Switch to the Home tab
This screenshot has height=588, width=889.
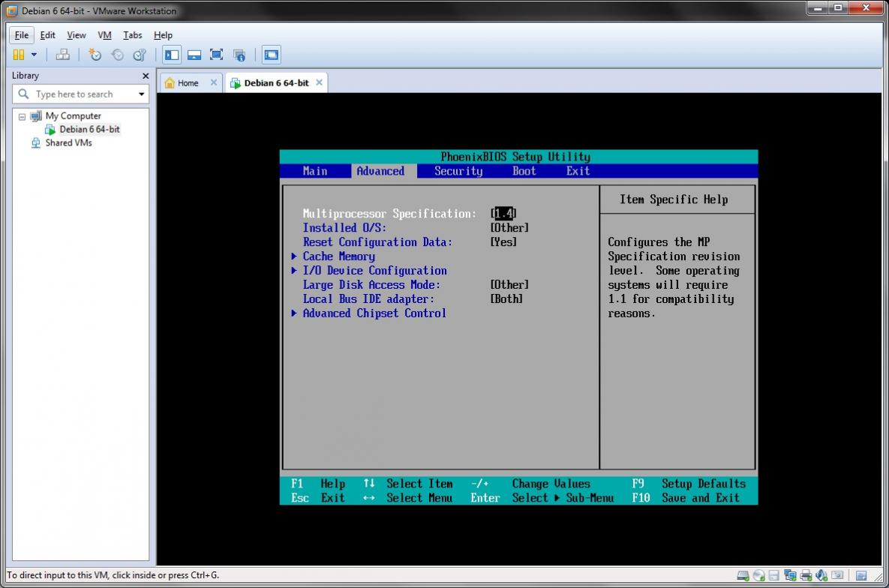click(x=188, y=83)
